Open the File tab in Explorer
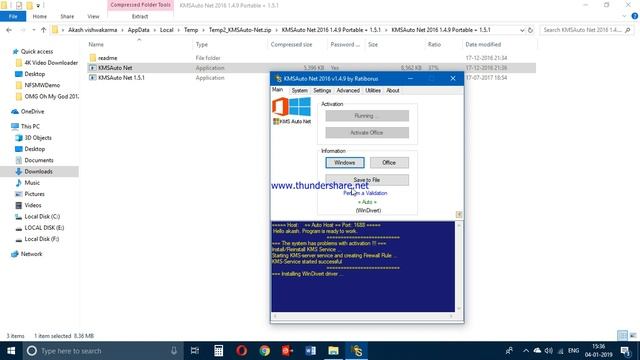 point(13,16)
